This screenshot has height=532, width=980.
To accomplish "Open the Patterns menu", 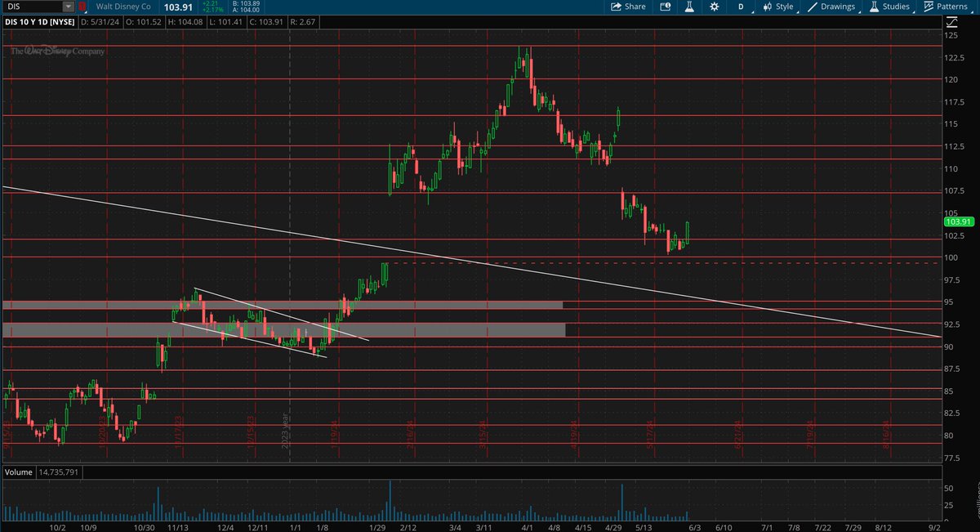I will [x=951, y=7].
